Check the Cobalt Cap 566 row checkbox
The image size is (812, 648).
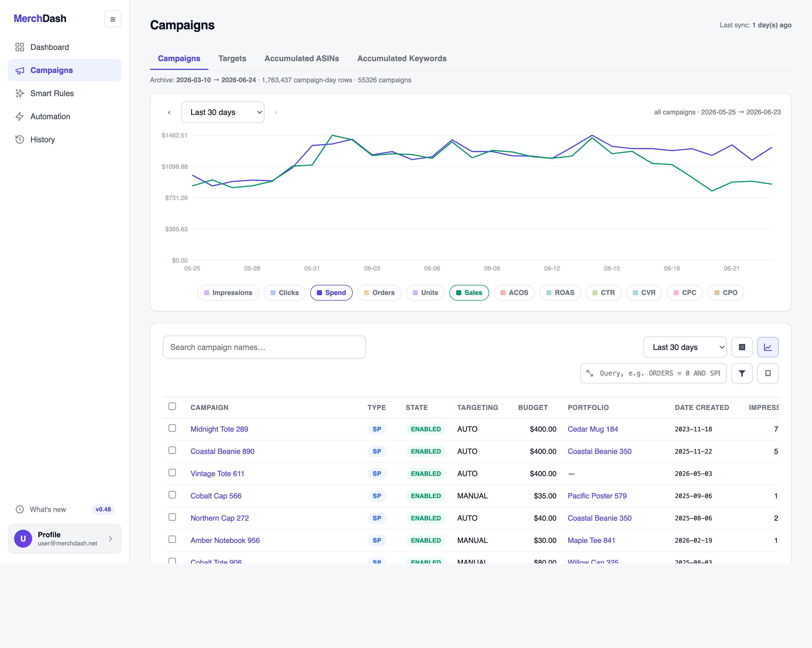pos(172,495)
